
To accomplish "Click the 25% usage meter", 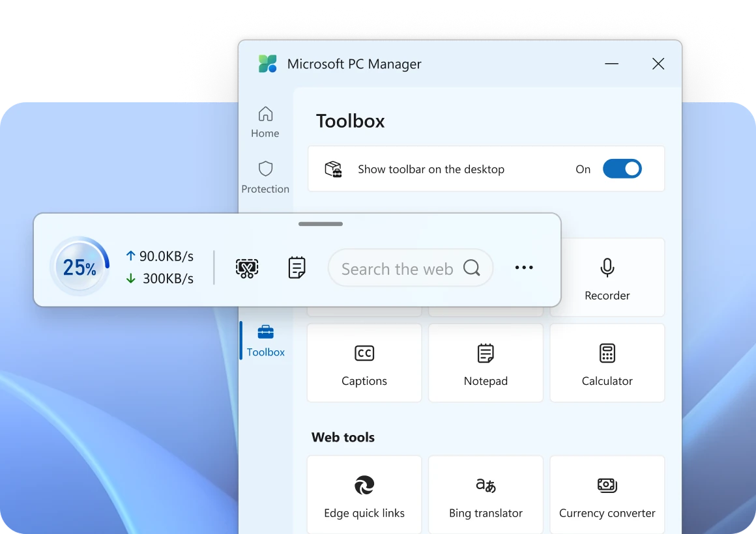I will [79, 266].
